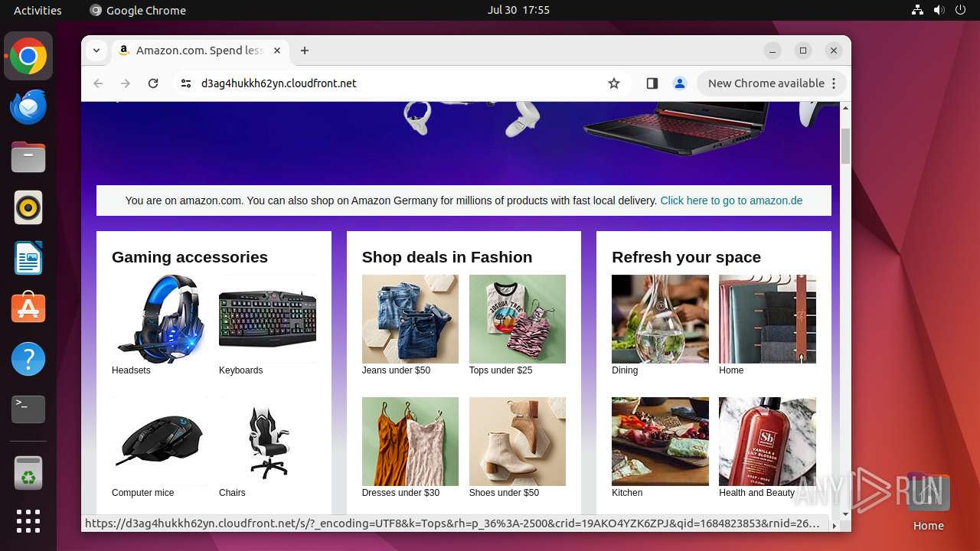
Task: Click the Jeans under $50 link
Action: tap(396, 370)
